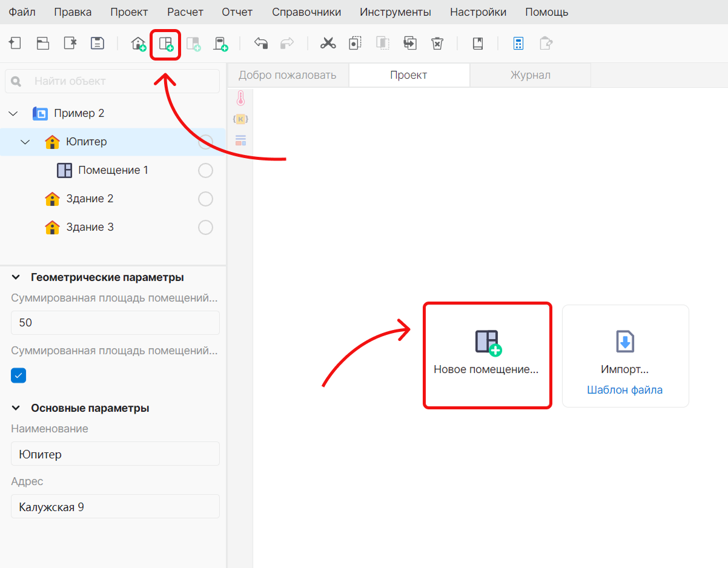Image resolution: width=728 pixels, height=568 pixels.
Task: Click the Найти объект search field
Action: [x=113, y=81]
